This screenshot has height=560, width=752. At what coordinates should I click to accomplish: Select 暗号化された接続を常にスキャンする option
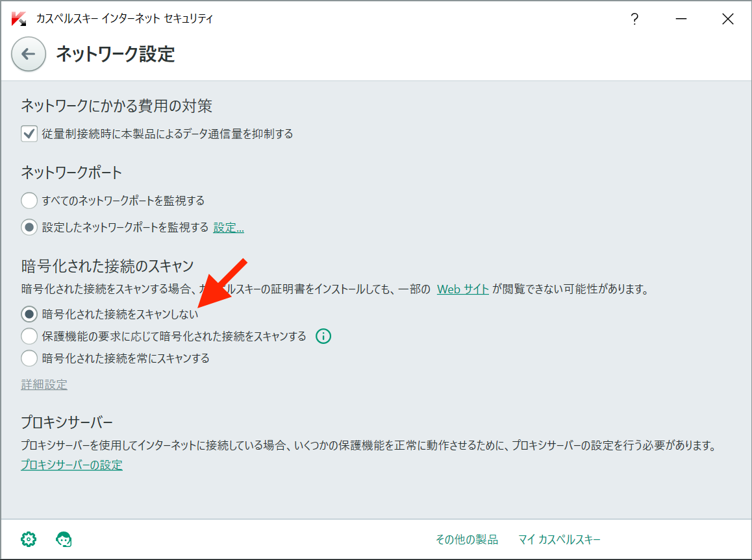29,358
